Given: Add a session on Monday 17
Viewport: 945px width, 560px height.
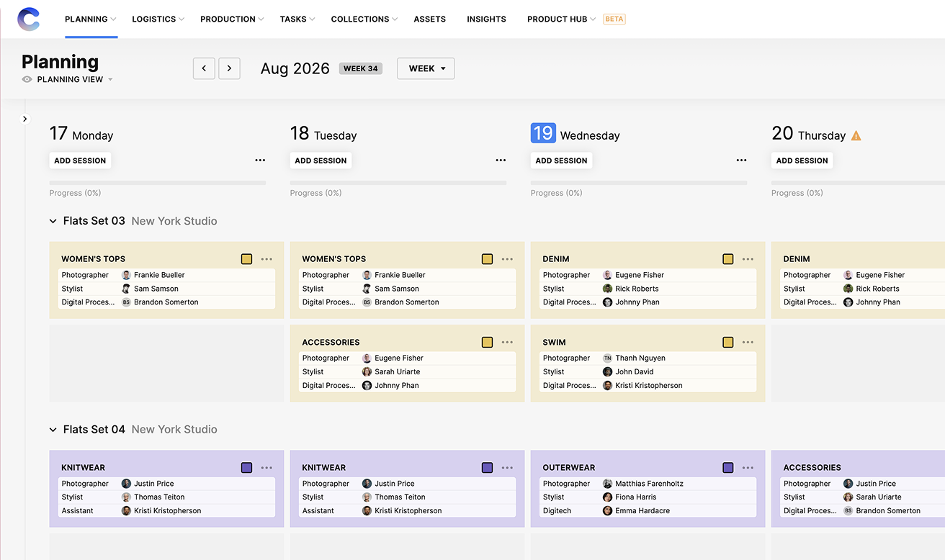Looking at the screenshot, I should pos(80,161).
